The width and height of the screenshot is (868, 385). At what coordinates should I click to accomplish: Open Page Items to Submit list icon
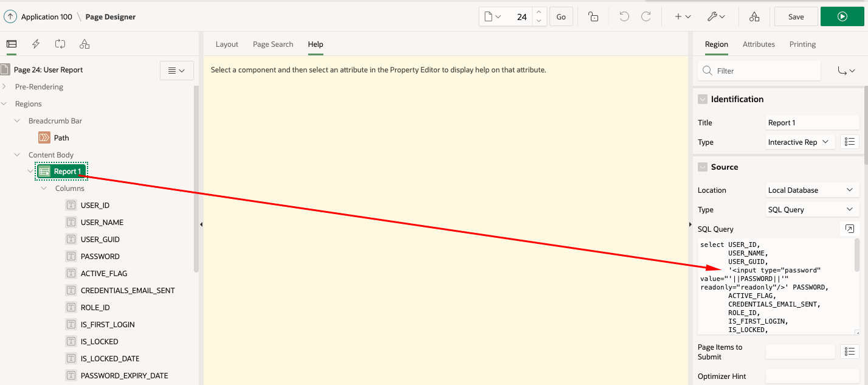(x=850, y=352)
